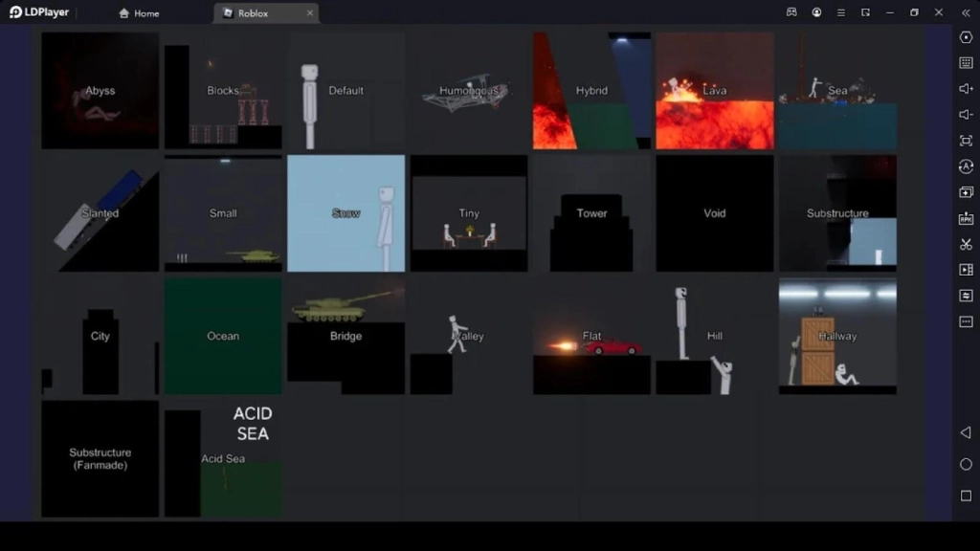This screenshot has width=980, height=551.
Task: Pick the Substructure (Fanmade) map
Action: pos(100,458)
